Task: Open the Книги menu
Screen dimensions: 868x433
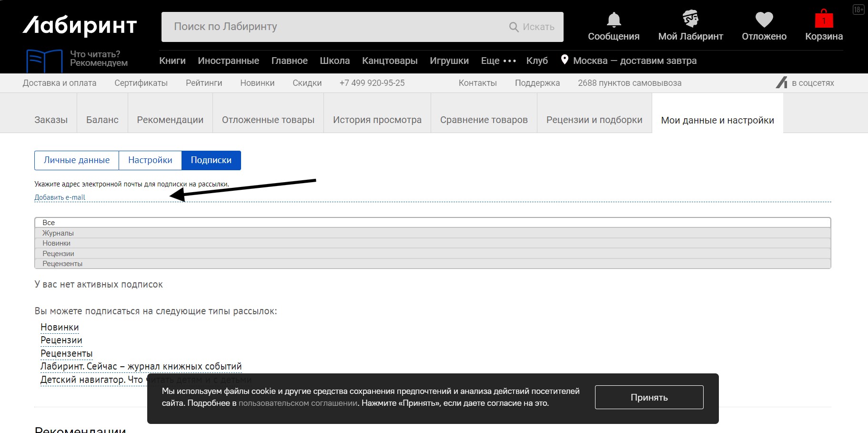Action: (x=172, y=61)
